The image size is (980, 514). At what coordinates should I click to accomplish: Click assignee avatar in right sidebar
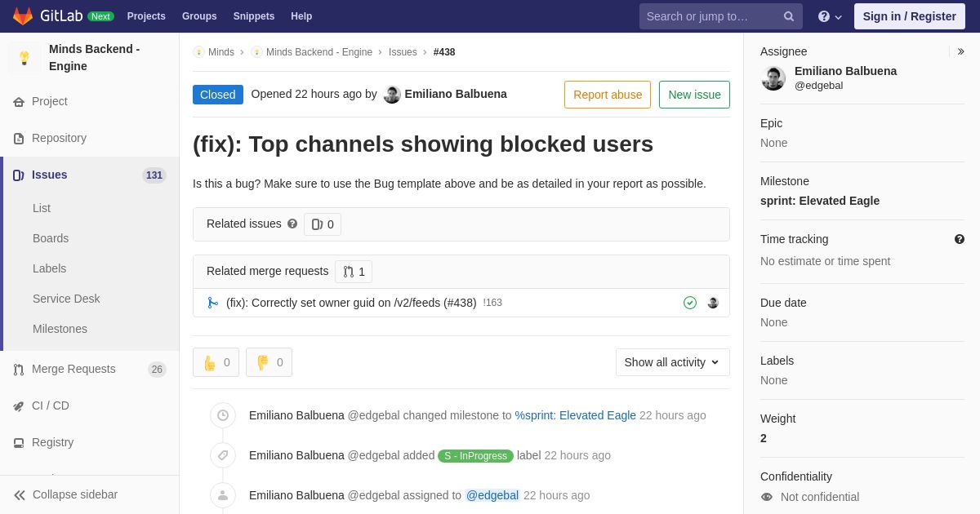773,78
